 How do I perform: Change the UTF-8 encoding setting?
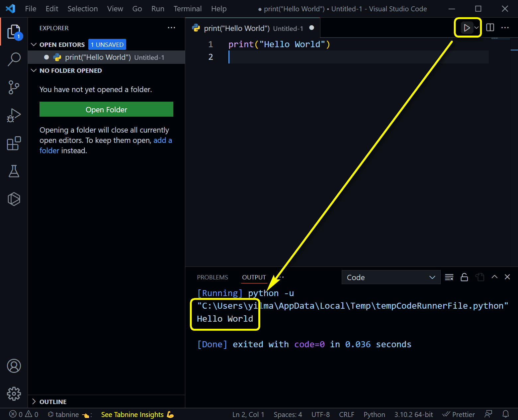[320, 414]
